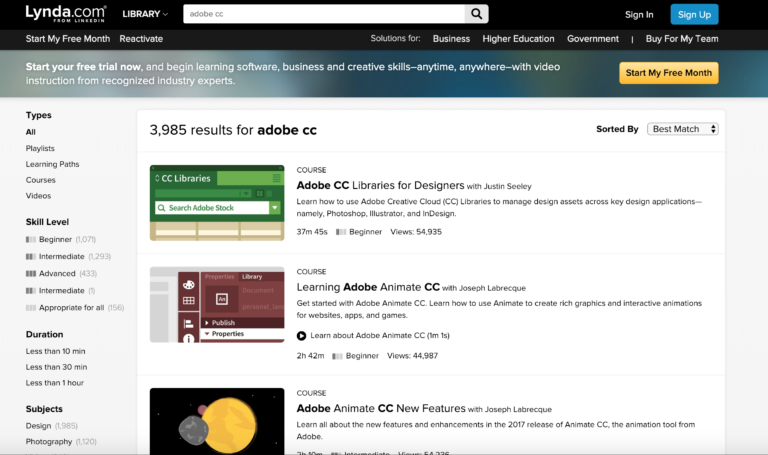
Task: Click the Lynda.com logo
Action: [x=66, y=13]
